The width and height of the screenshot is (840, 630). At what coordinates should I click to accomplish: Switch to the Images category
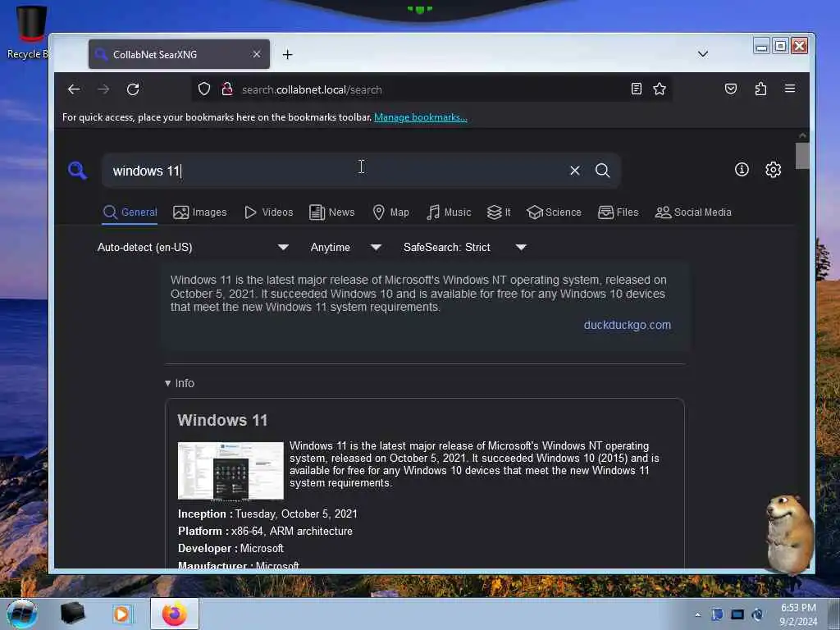coord(200,212)
